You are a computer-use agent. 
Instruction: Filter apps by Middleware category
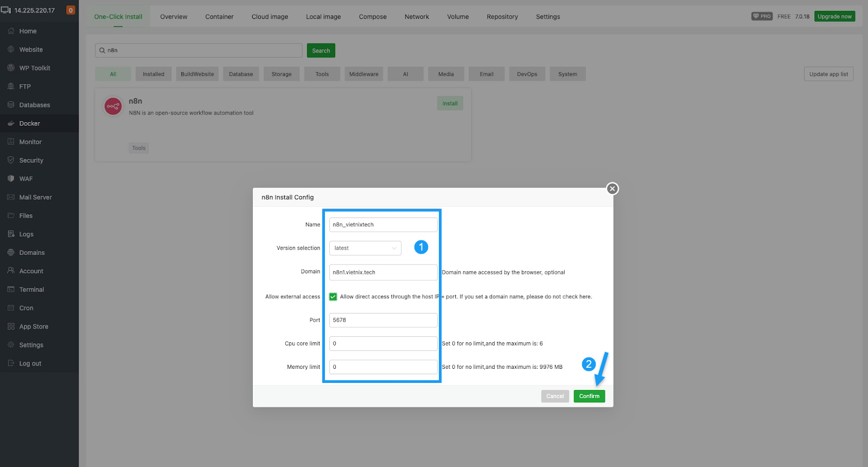(364, 74)
